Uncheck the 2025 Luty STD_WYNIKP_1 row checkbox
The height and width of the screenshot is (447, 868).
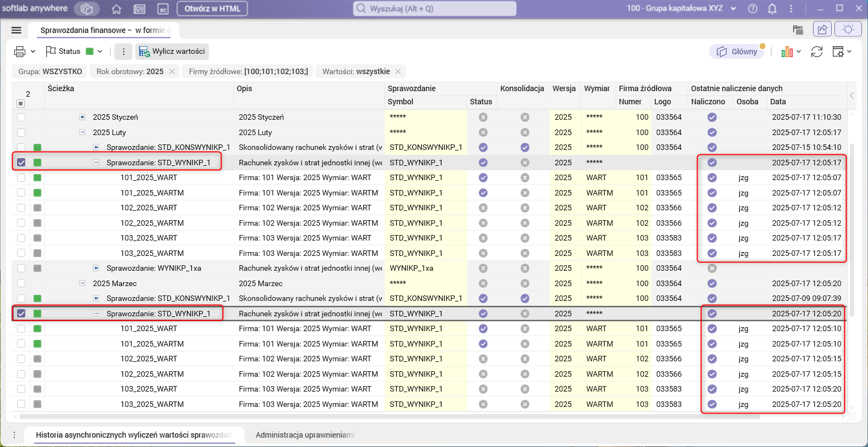21,163
